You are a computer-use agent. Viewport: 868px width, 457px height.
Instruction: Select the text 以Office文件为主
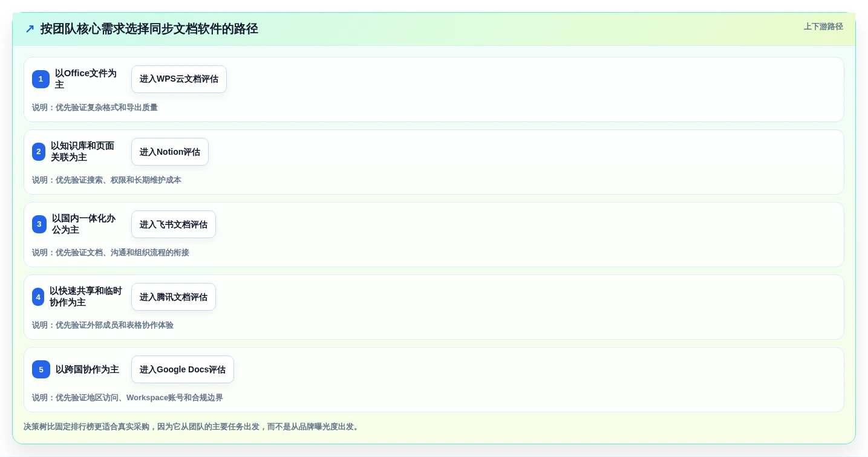[86, 79]
